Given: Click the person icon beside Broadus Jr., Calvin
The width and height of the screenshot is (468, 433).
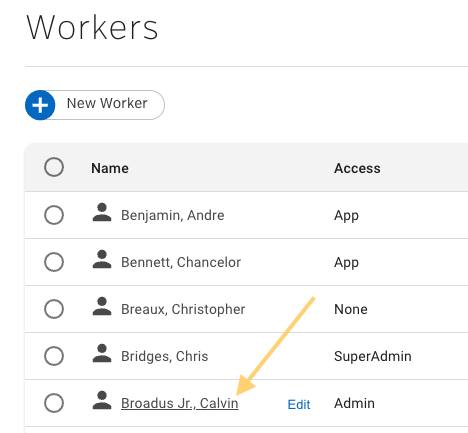Looking at the screenshot, I should pyautogui.click(x=102, y=400).
